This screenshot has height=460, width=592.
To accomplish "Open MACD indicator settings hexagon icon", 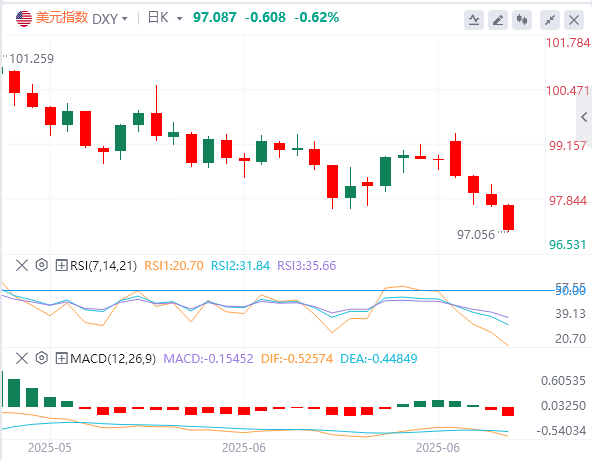I will point(42,358).
